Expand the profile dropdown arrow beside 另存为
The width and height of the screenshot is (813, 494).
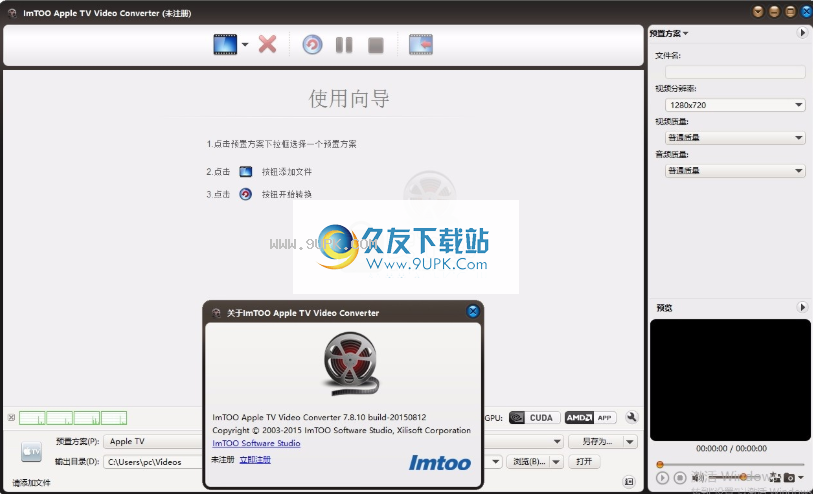(557, 442)
